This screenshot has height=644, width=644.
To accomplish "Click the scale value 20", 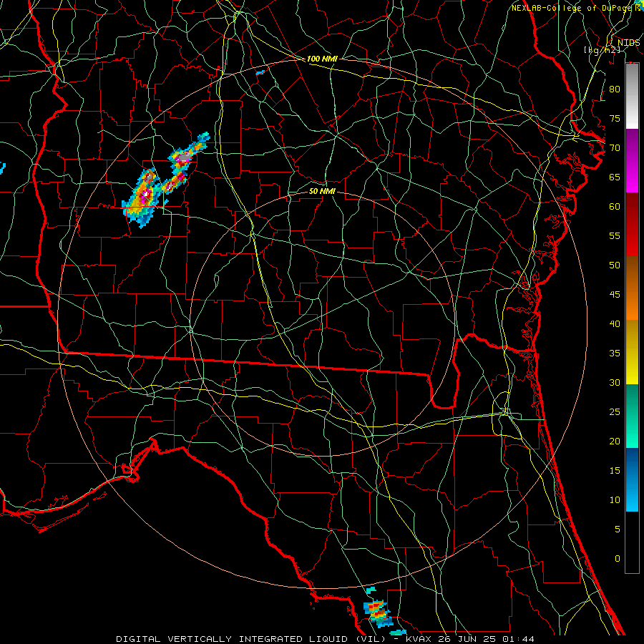I will (615, 441).
